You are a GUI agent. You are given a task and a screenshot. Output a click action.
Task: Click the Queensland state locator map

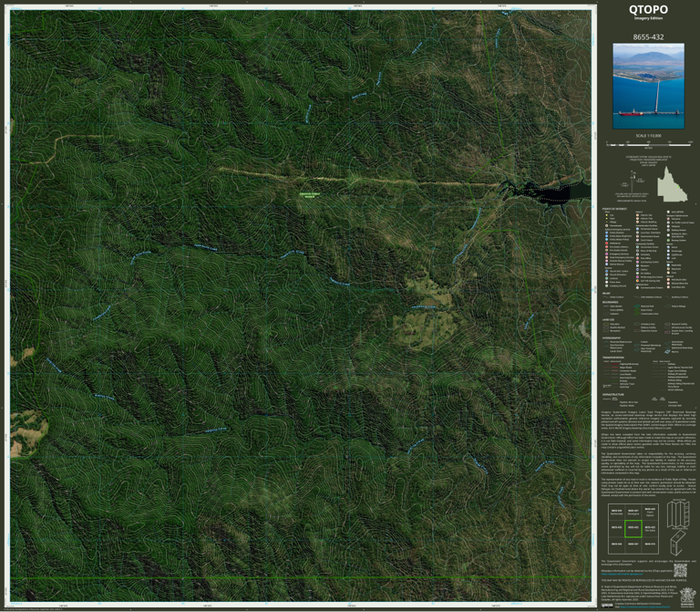pos(673,184)
